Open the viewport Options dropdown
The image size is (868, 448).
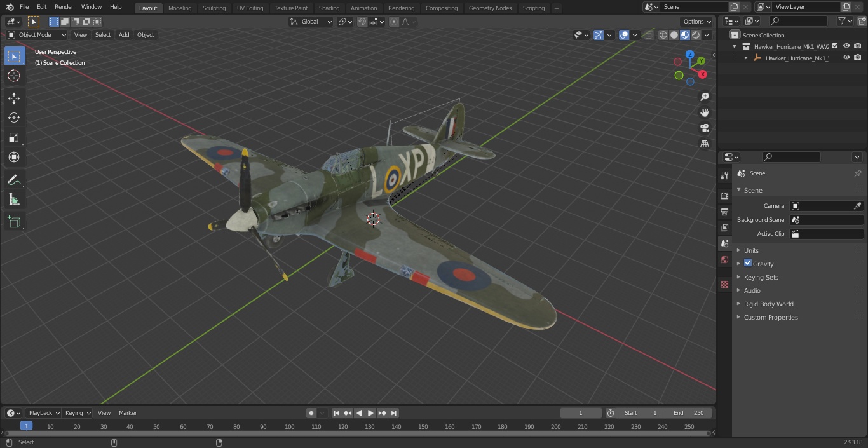697,22
